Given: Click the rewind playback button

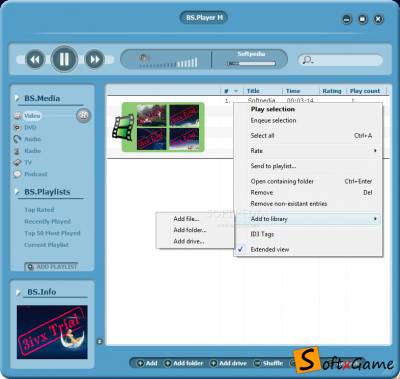Looking at the screenshot, I should pos(35,60).
